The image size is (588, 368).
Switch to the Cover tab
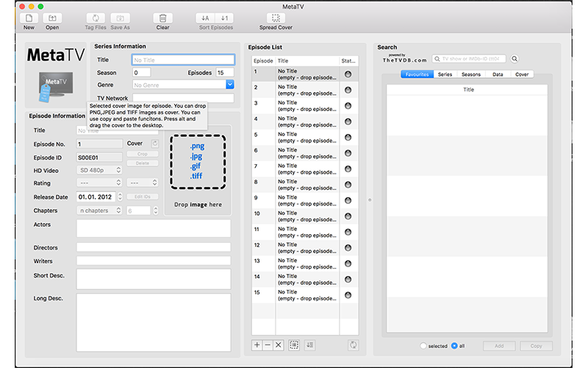522,74
